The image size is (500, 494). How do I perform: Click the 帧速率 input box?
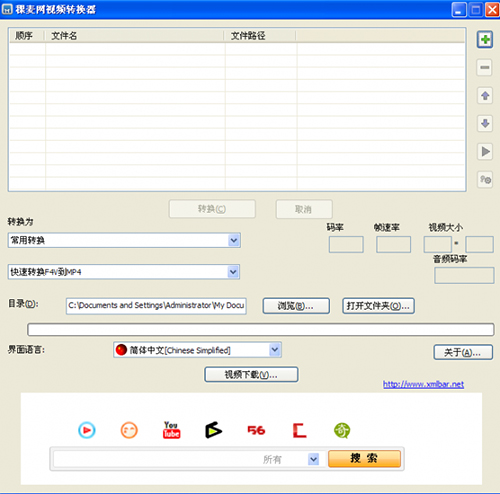point(393,245)
